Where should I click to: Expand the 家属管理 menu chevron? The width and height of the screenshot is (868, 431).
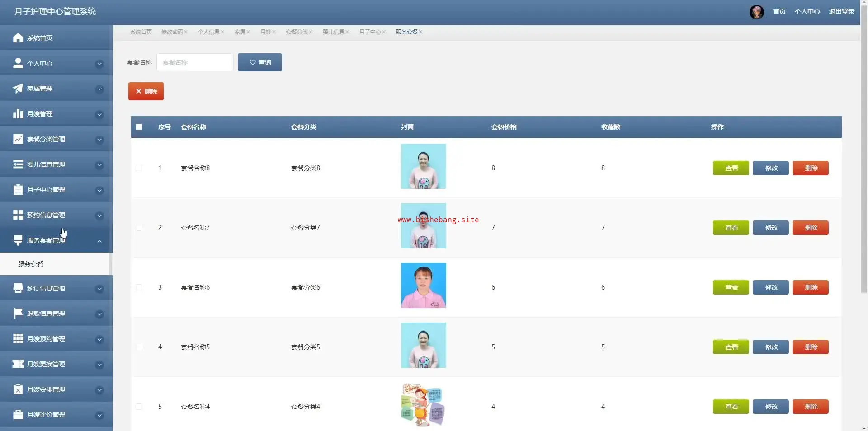click(99, 89)
